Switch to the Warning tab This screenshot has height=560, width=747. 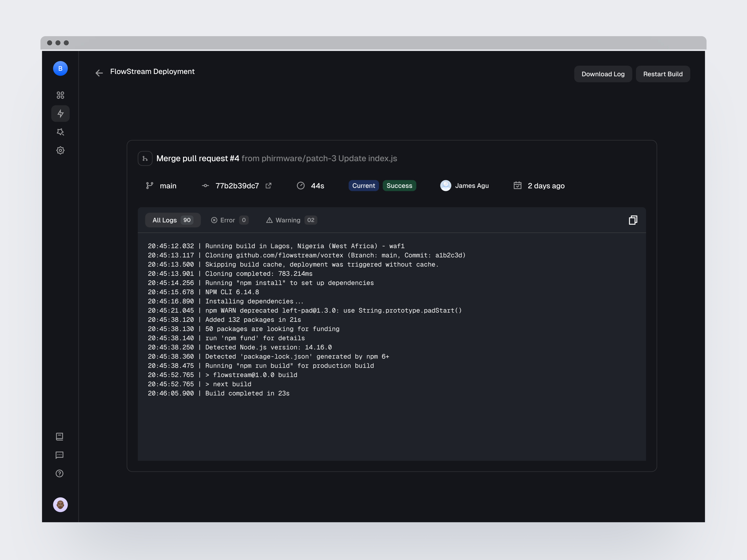(292, 220)
